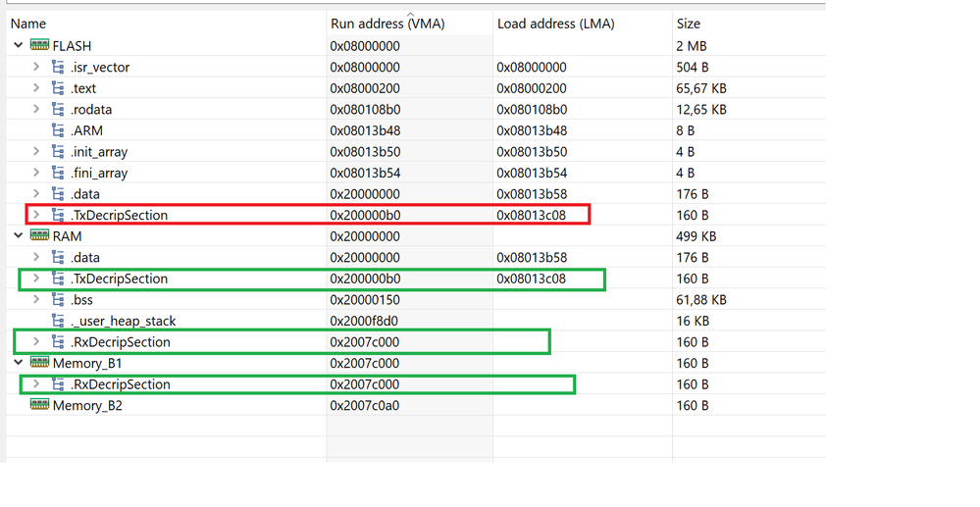Collapse the FLASH memory region

(18, 45)
